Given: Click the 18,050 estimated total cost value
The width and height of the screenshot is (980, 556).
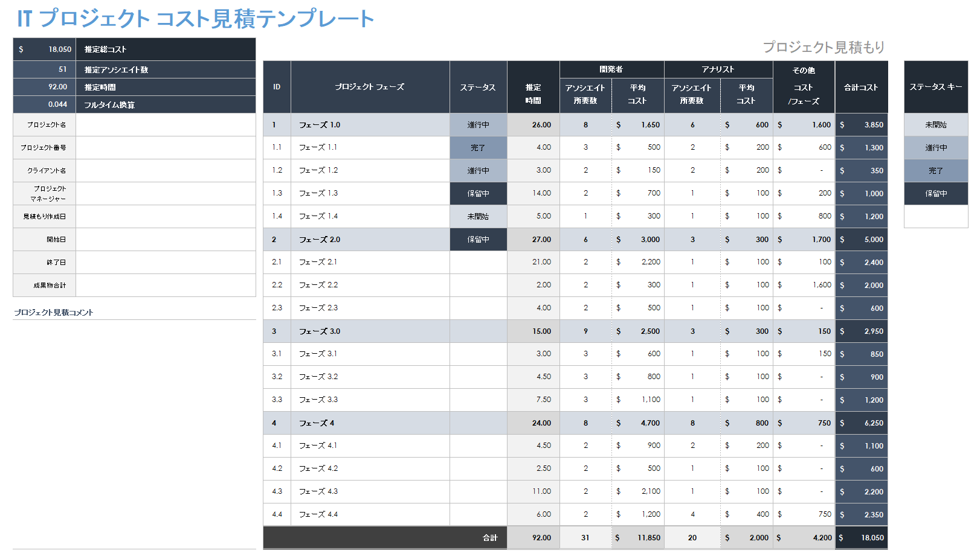Looking at the screenshot, I should click(x=45, y=50).
